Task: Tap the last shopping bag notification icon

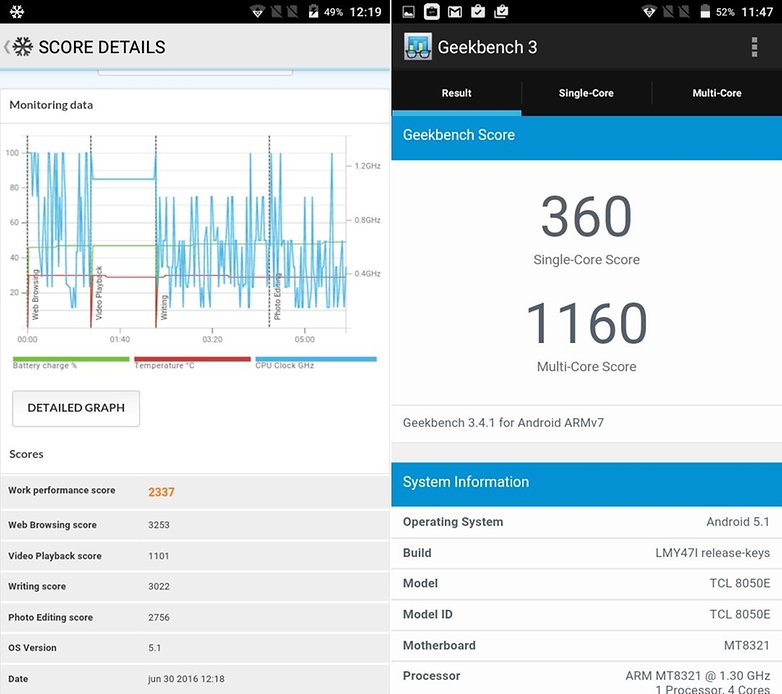Action: (501, 11)
